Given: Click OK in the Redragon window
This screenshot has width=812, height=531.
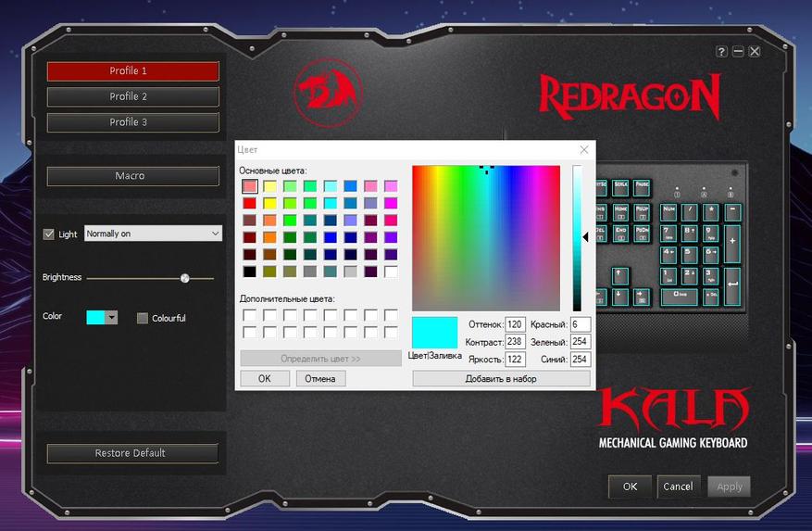Looking at the screenshot, I should tap(630, 487).
